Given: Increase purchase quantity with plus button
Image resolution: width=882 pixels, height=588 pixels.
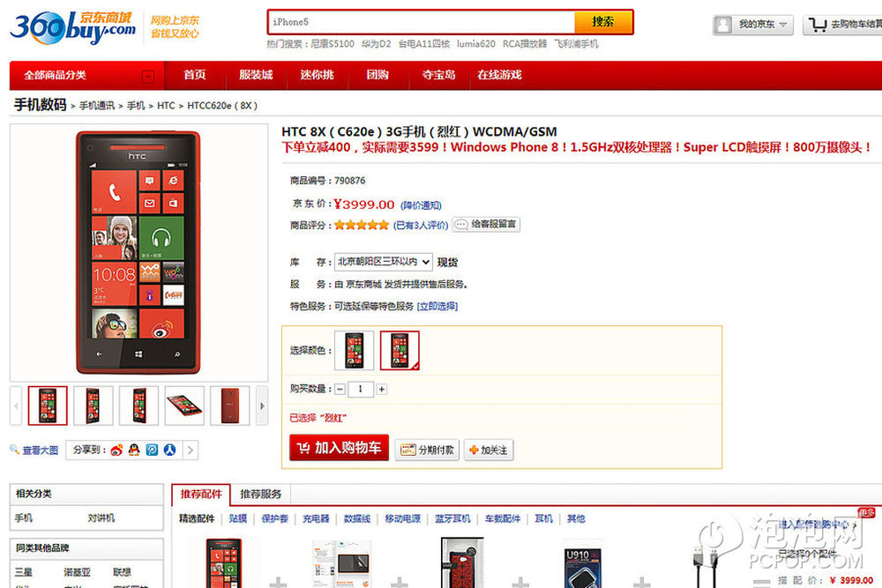Looking at the screenshot, I should pyautogui.click(x=381, y=389).
